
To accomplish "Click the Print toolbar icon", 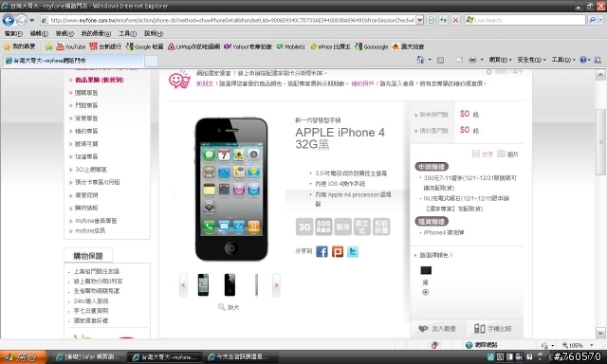I will click(x=472, y=60).
